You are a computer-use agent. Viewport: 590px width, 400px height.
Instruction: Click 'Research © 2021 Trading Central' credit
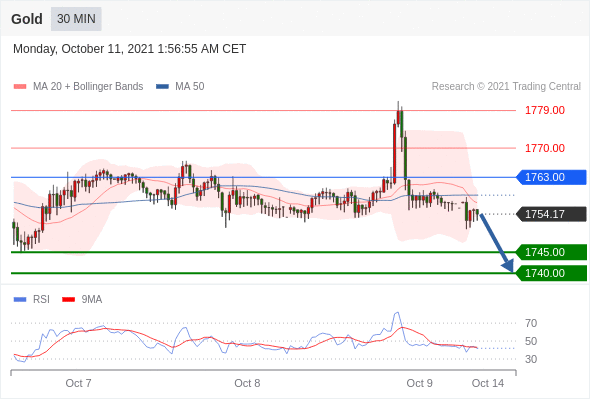tap(506, 87)
